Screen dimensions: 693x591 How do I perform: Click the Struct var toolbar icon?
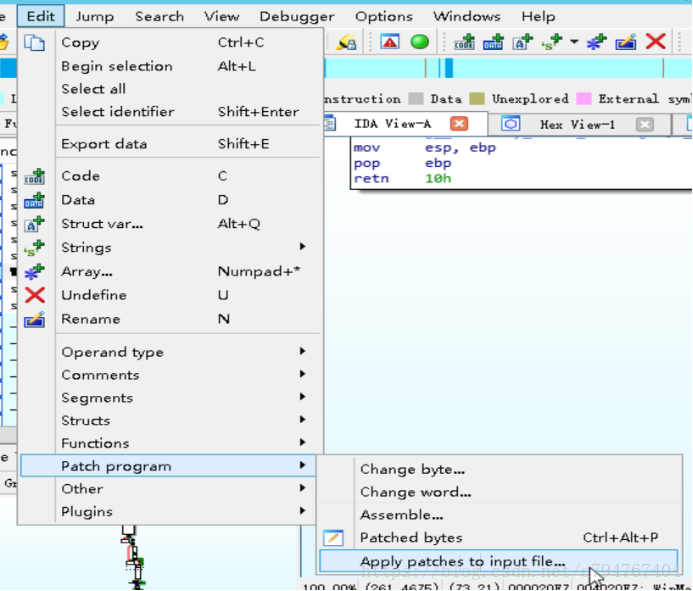click(522, 42)
